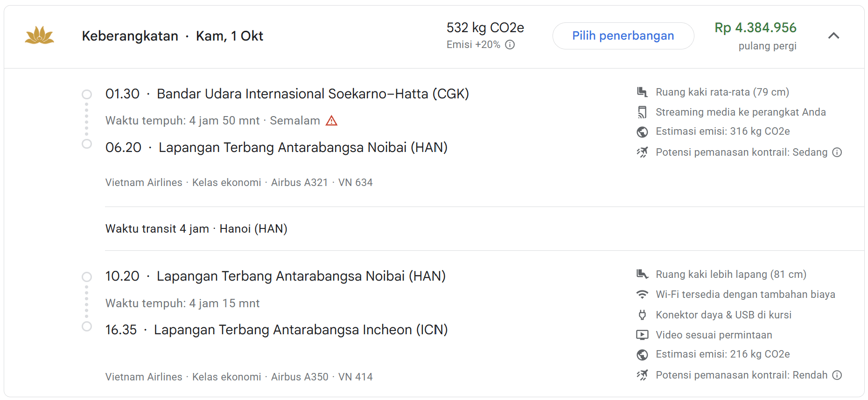Click the 01.30 CGK departure circle marker
This screenshot has width=868, height=400.
tap(87, 94)
